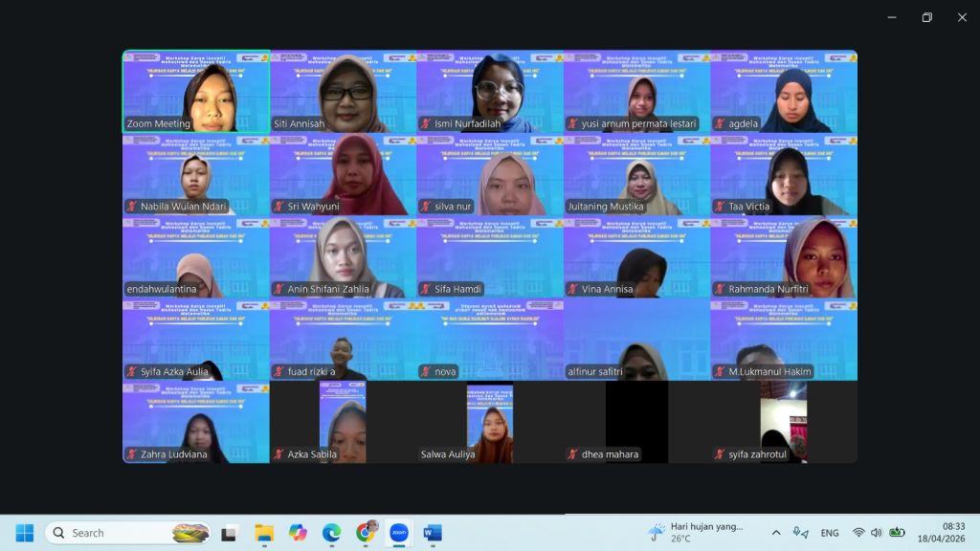
Task: Select Salwa Auliya's video tile
Action: 489,421
